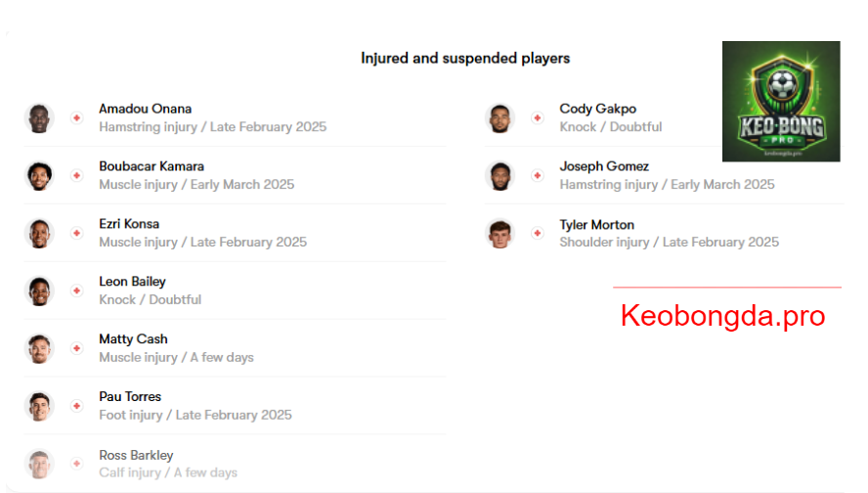Click the Pau Torres injury icon
Image resolution: width=868 pixels, height=493 pixels.
(x=77, y=406)
